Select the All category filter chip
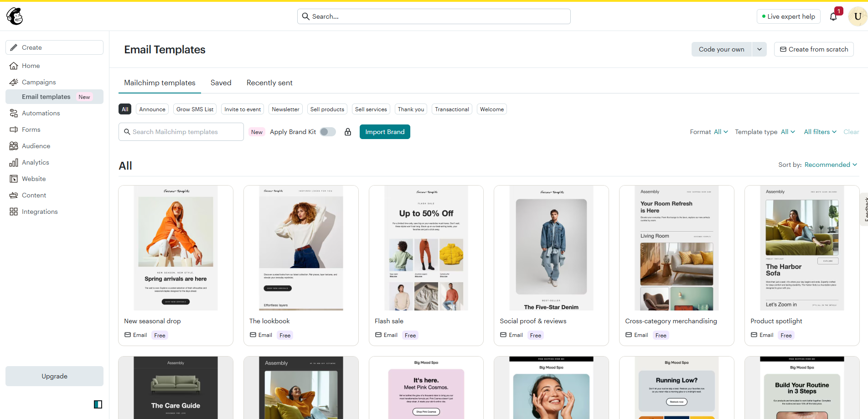 (x=125, y=109)
